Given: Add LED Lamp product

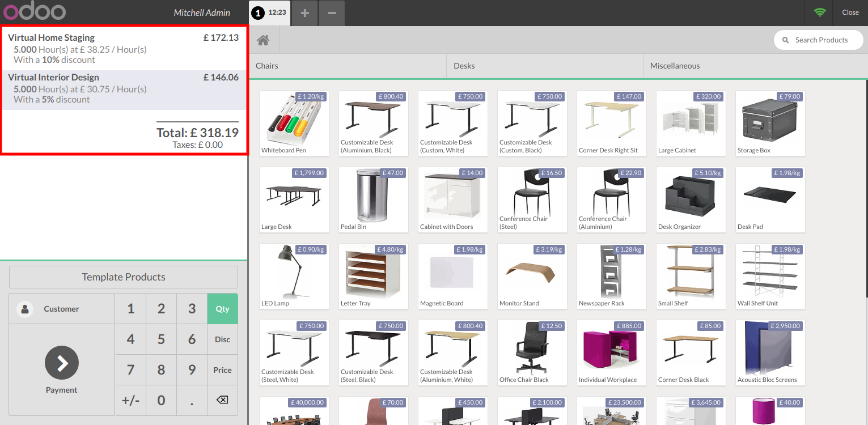Looking at the screenshot, I should (x=294, y=276).
